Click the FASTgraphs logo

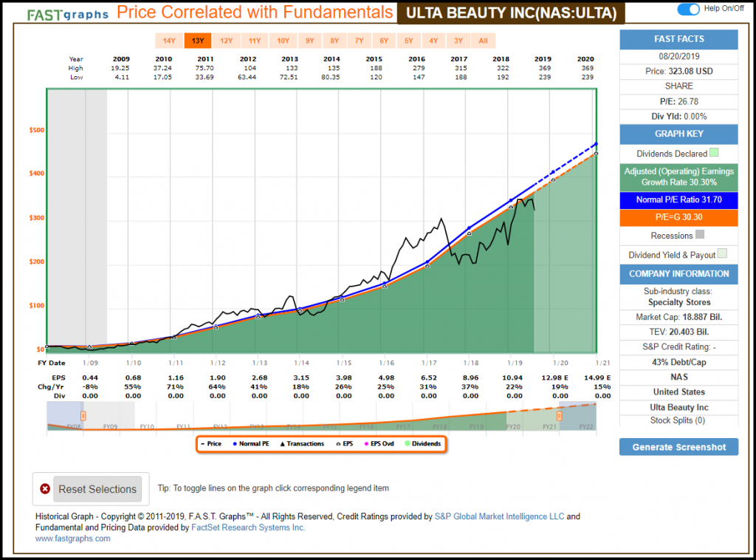(68, 13)
